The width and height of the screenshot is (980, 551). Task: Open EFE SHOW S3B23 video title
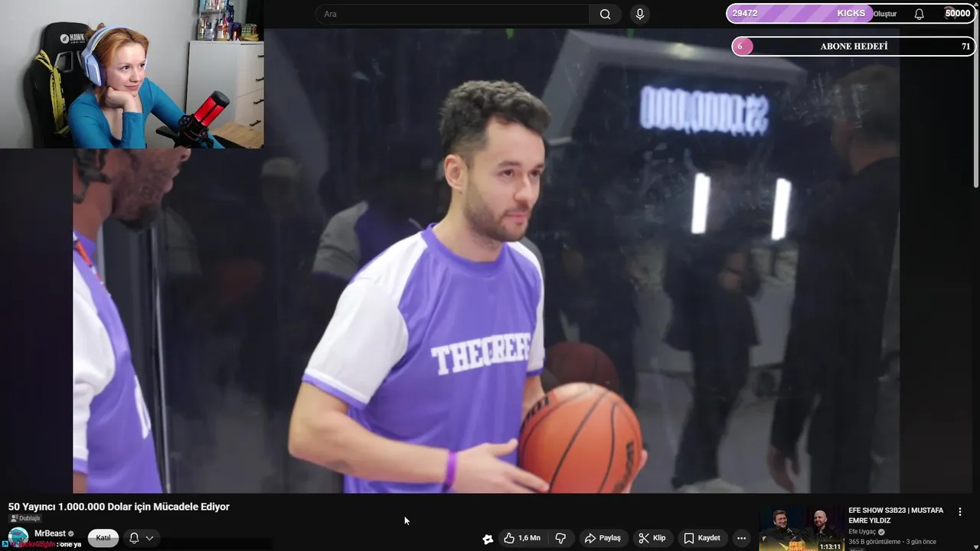tap(896, 515)
